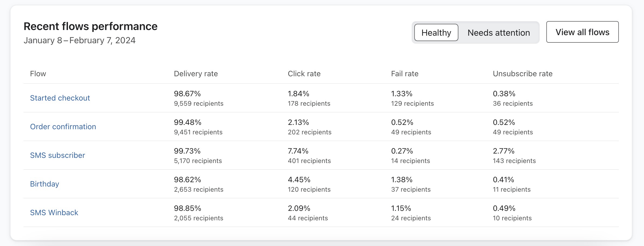Viewport: 644px width, 246px height.
Task: Select SMS Winback's 2,055 recipients value
Action: (198, 218)
